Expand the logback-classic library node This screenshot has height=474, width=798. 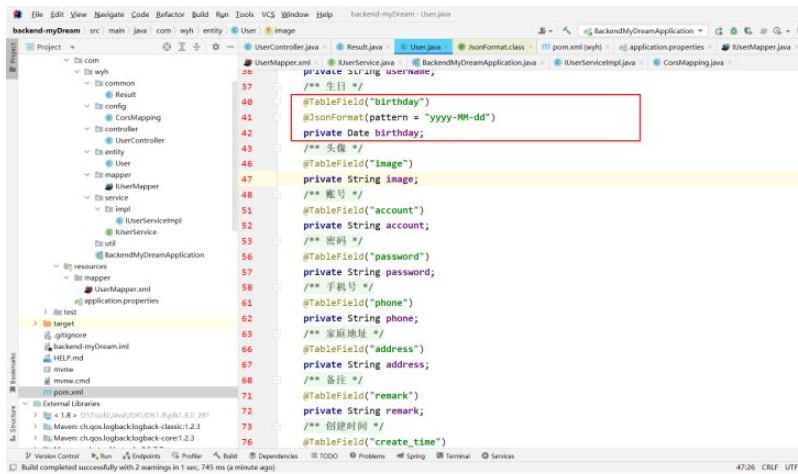(x=35, y=427)
